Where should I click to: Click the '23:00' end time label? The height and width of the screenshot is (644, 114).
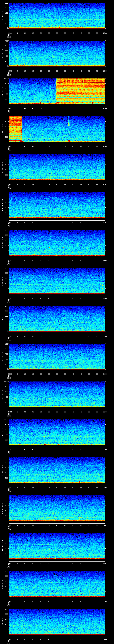click(105, 336)
